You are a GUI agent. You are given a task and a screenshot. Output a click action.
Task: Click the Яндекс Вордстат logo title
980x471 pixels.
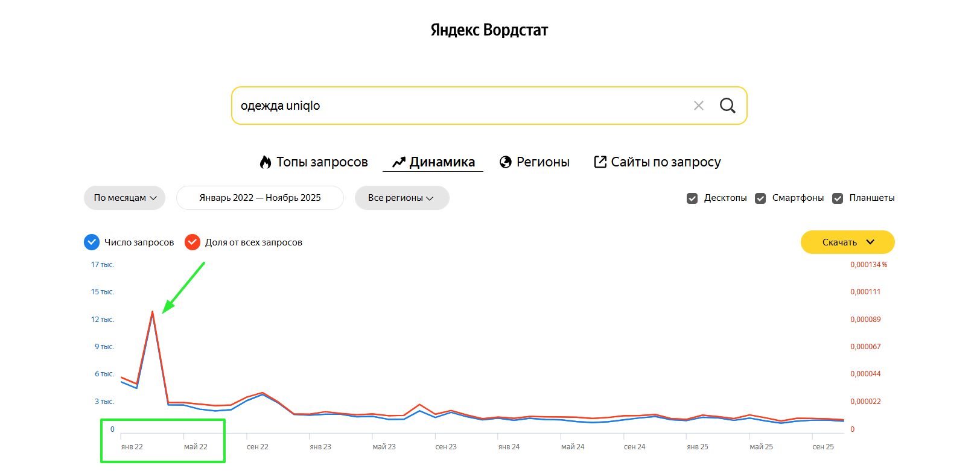coord(489,30)
